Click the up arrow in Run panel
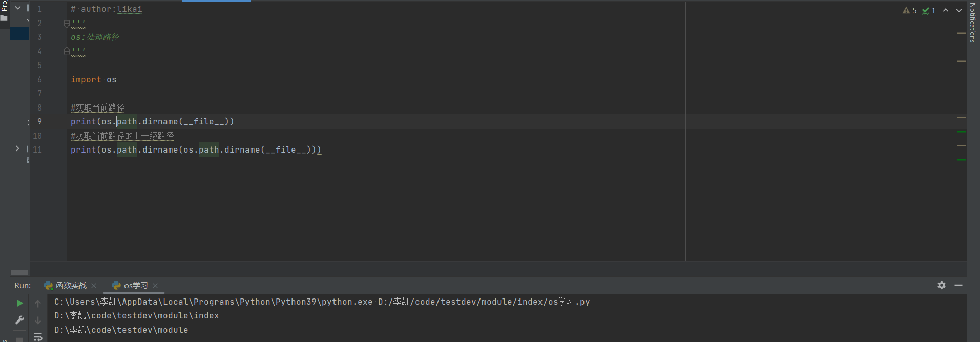Viewport: 980px width, 342px height. [38, 304]
